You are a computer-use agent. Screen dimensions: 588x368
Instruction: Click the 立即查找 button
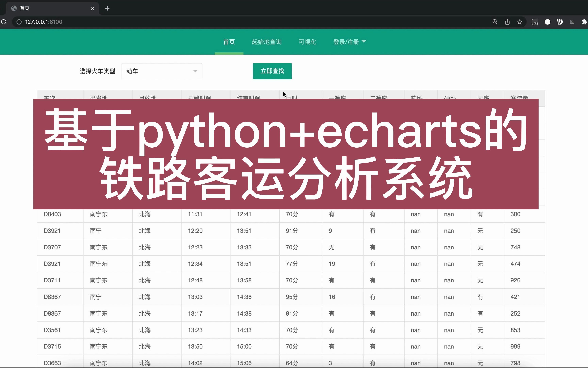pos(272,71)
